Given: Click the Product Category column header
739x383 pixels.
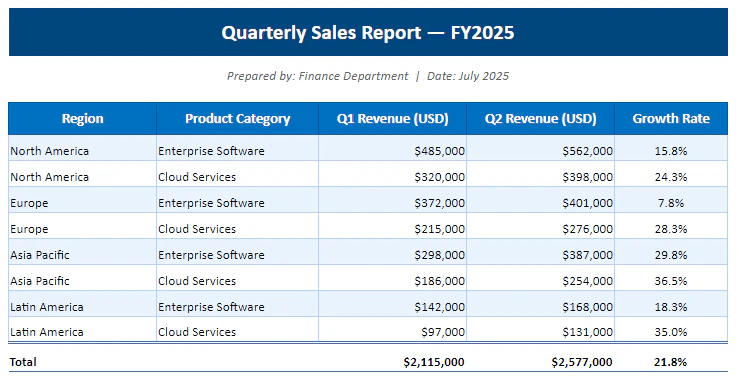Looking at the screenshot, I should (x=238, y=118).
